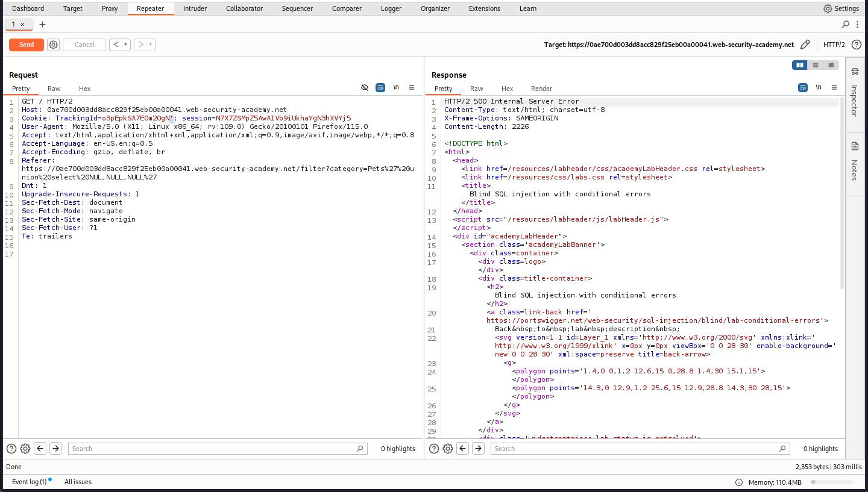Search Repeater tabs with magnifier icon
868x492 pixels.
click(846, 24)
